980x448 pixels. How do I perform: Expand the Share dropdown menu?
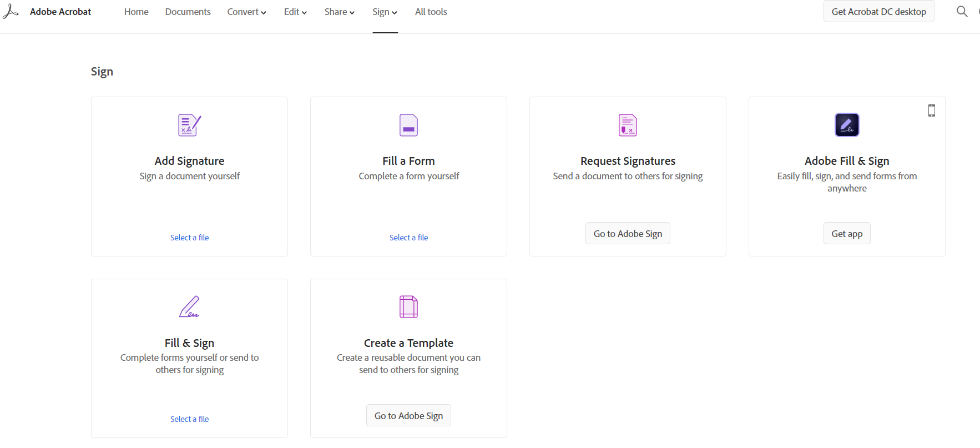(x=339, y=12)
